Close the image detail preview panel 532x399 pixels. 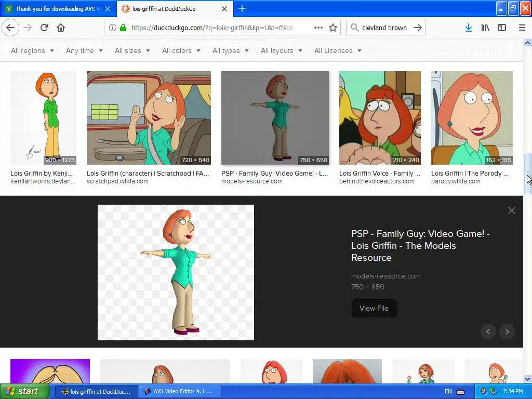click(x=512, y=210)
